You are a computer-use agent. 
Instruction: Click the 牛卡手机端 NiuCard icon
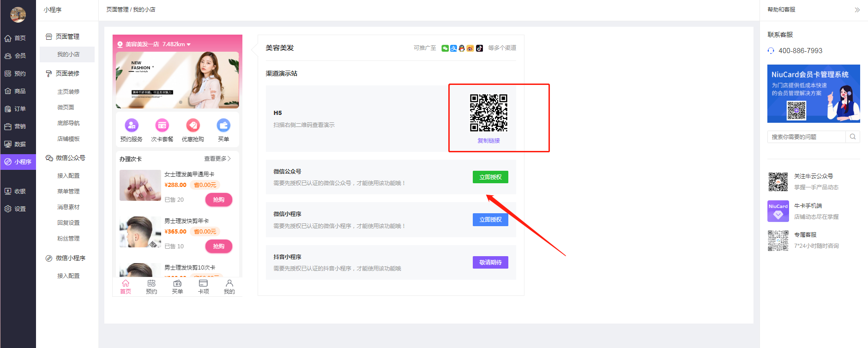coord(778,211)
